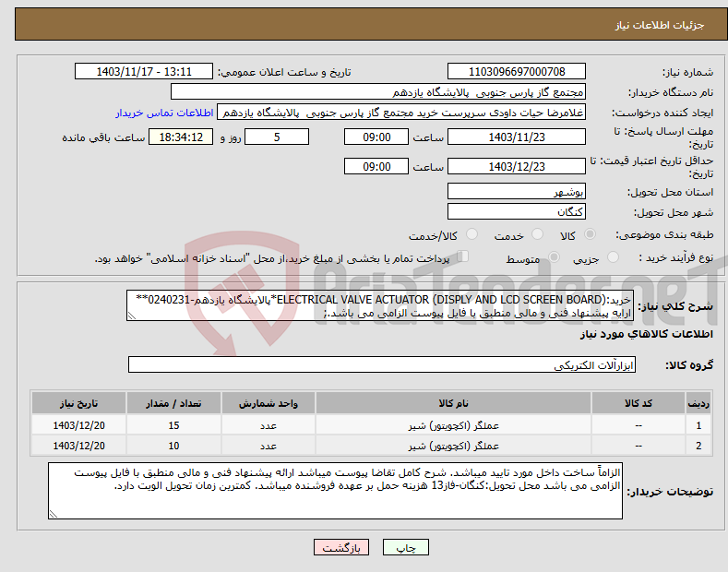Toggle the Islamic treasury payment checkbox
Image resolution: width=728 pixels, height=572 pixels.
coord(463,256)
